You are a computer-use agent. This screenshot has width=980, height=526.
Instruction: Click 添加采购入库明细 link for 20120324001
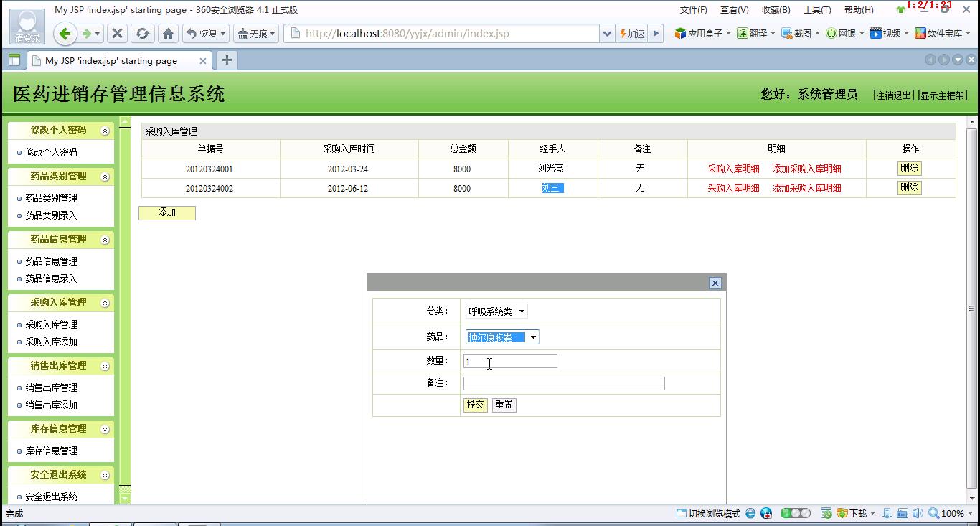pyautogui.click(x=806, y=169)
